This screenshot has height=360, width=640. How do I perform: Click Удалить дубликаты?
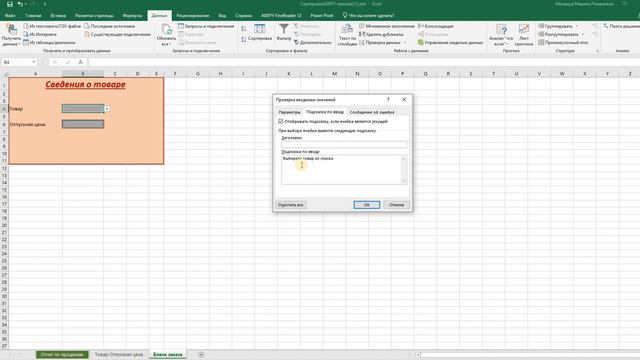pos(381,34)
